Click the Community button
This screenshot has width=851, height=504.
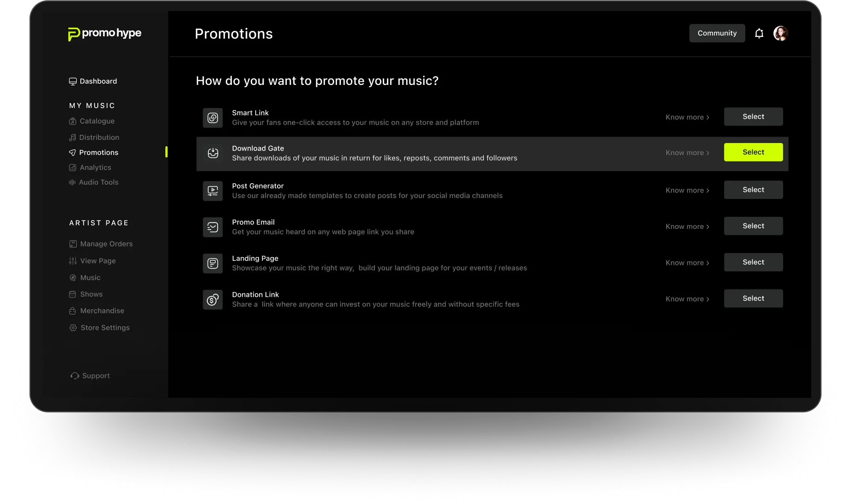(717, 33)
